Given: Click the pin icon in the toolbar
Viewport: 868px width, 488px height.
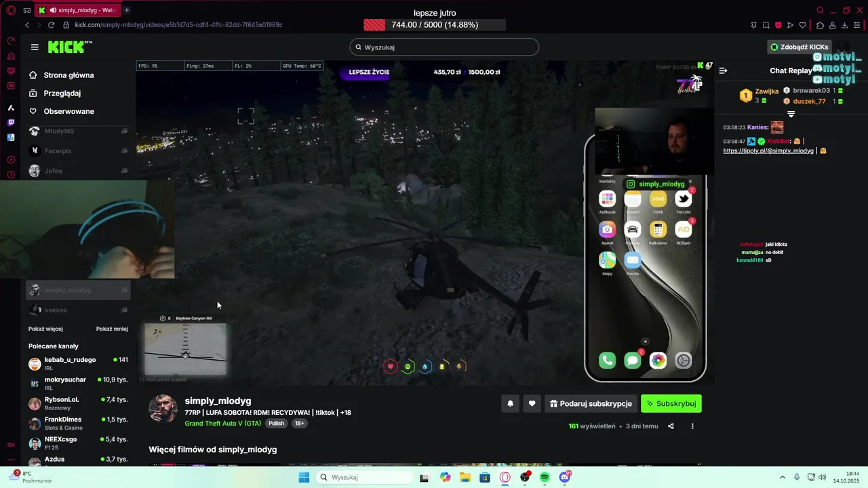Looking at the screenshot, I should [x=753, y=25].
